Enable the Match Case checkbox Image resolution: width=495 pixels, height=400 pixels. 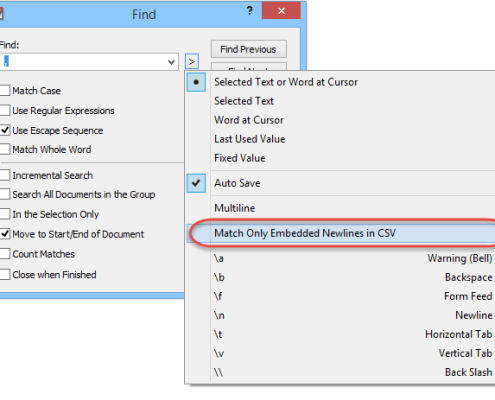(x=5, y=91)
